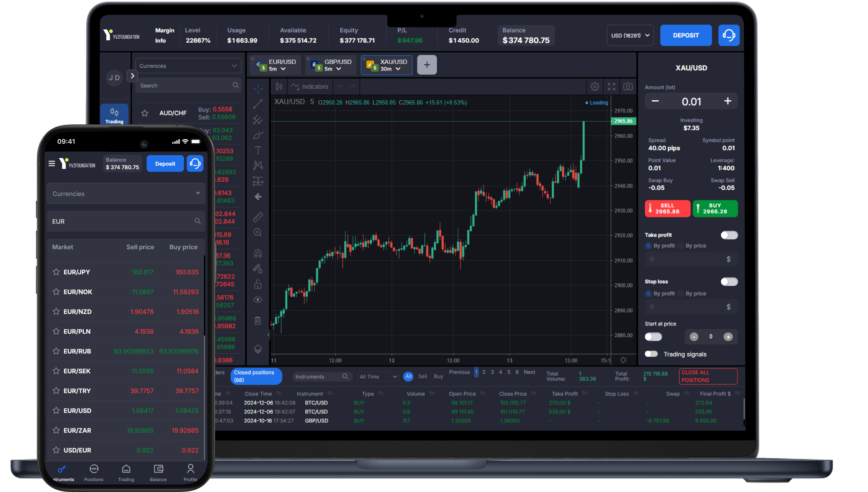This screenshot has width=868, height=492.
Task: Open the object tree layers icon
Action: pos(258,349)
